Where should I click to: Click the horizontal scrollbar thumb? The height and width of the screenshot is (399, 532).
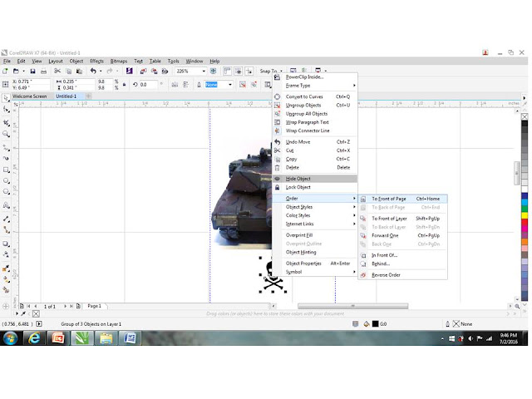(x=352, y=306)
